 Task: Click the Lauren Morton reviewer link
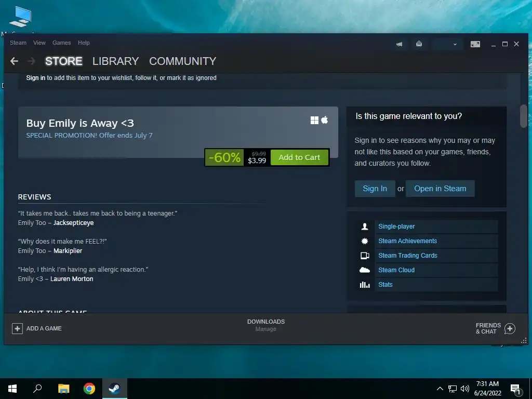[x=72, y=279]
